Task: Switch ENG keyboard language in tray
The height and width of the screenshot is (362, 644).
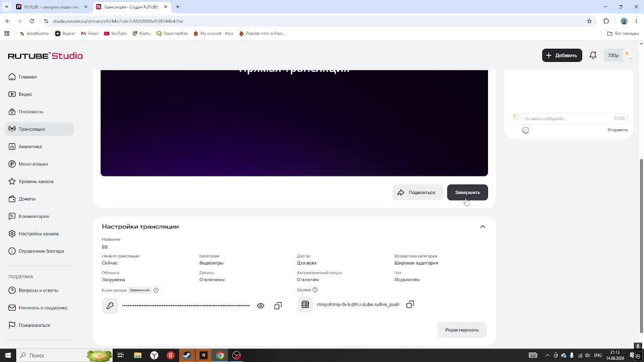Action: click(x=598, y=355)
